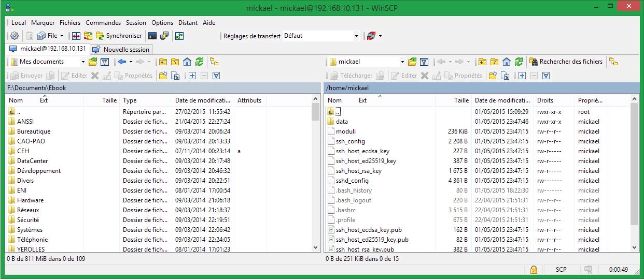644x279 pixels.
Task: Click local panel filter icon
Action: (x=104, y=62)
